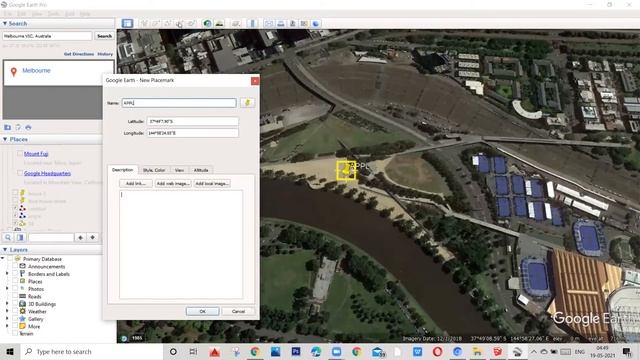Enable the Weather layer checkbox

coord(15,311)
